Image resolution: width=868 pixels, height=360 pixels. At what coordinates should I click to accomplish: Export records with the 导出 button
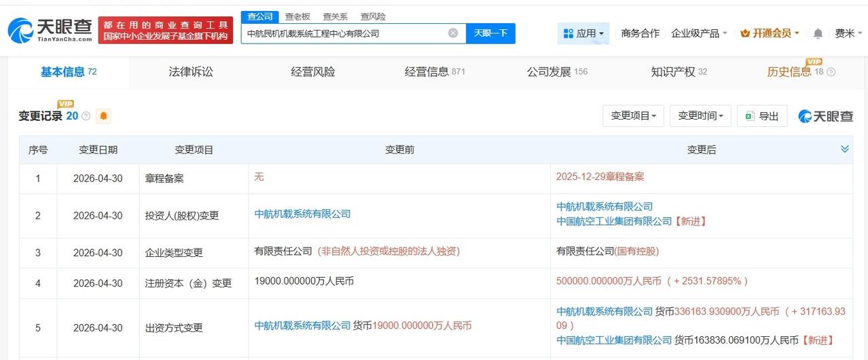tap(762, 116)
